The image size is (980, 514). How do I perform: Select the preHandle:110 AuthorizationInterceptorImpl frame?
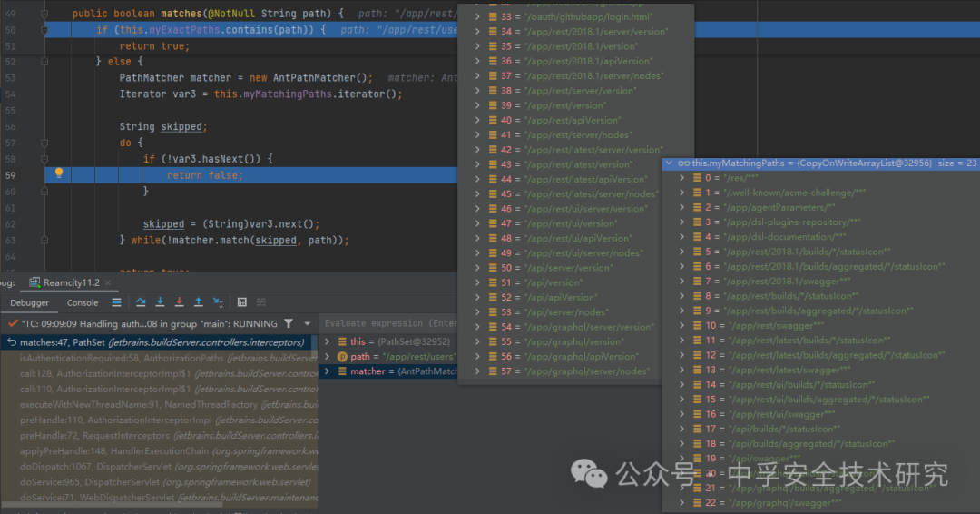(x=160, y=420)
